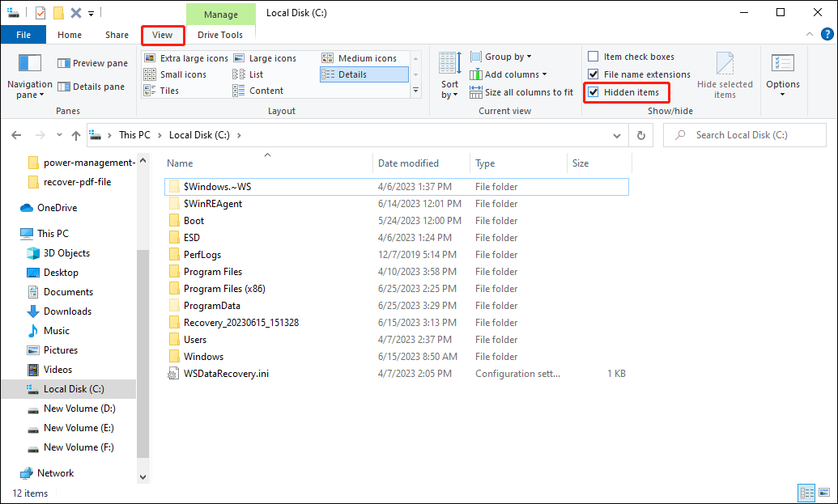Click This PC in the address bar
This screenshot has width=838, height=504.
tap(134, 135)
